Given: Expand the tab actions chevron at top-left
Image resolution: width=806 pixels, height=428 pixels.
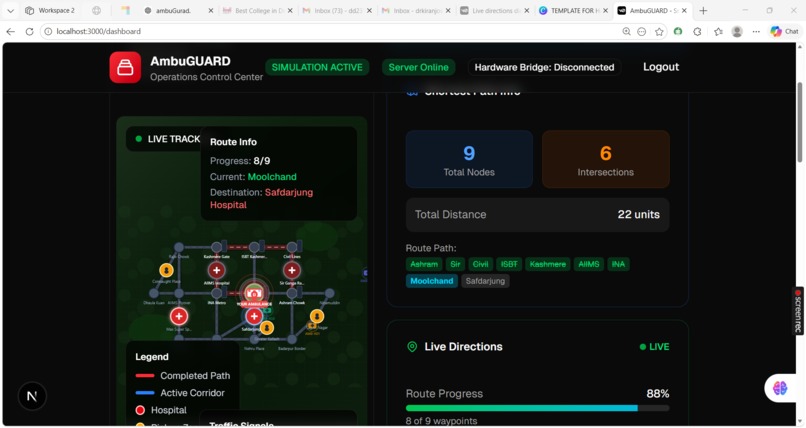Looking at the screenshot, I should [10, 10].
